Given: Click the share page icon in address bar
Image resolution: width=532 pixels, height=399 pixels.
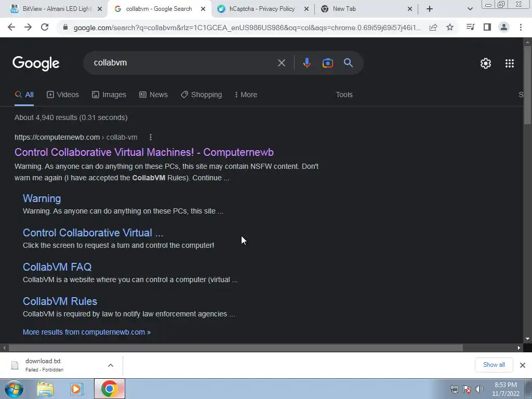Looking at the screenshot, I should (x=433, y=28).
